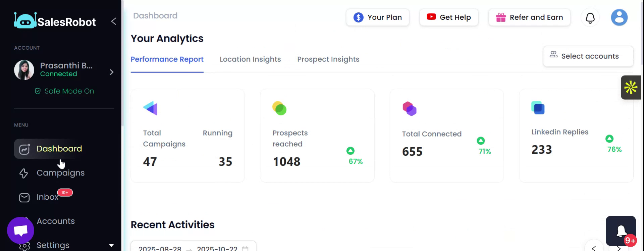Open Refer and Earn
644x251 pixels.
[529, 17]
